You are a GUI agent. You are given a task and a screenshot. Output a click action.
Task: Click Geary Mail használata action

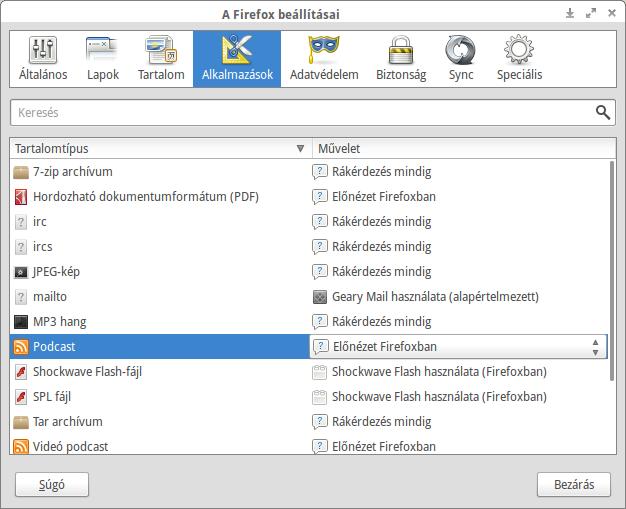click(435, 297)
